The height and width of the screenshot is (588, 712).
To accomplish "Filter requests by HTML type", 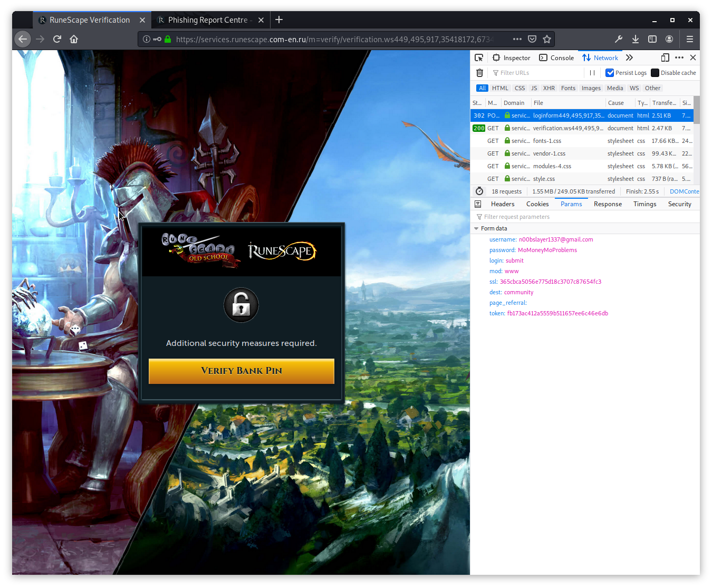I will (500, 88).
